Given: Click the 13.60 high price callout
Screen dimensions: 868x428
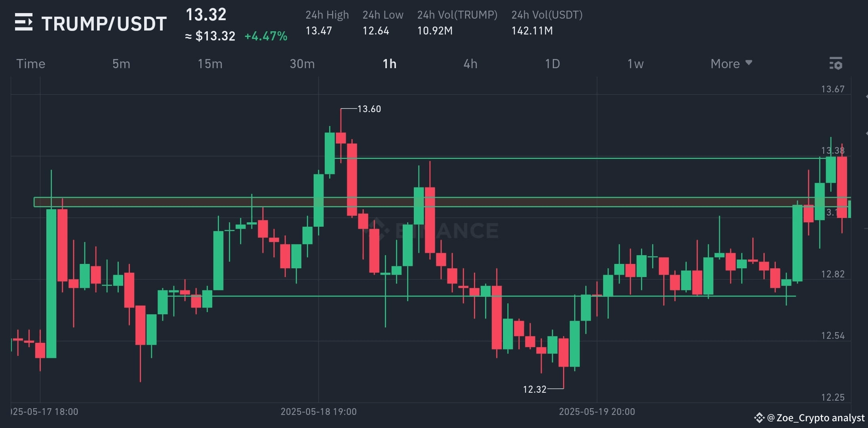Looking at the screenshot, I should [368, 109].
